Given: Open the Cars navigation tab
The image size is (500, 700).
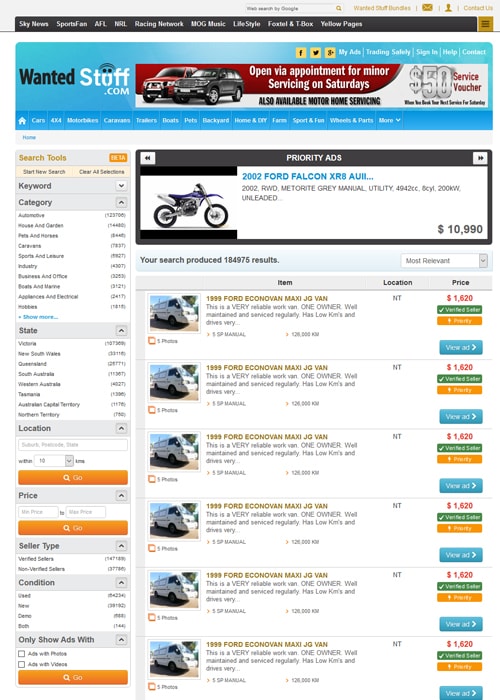Looking at the screenshot, I should (38, 120).
